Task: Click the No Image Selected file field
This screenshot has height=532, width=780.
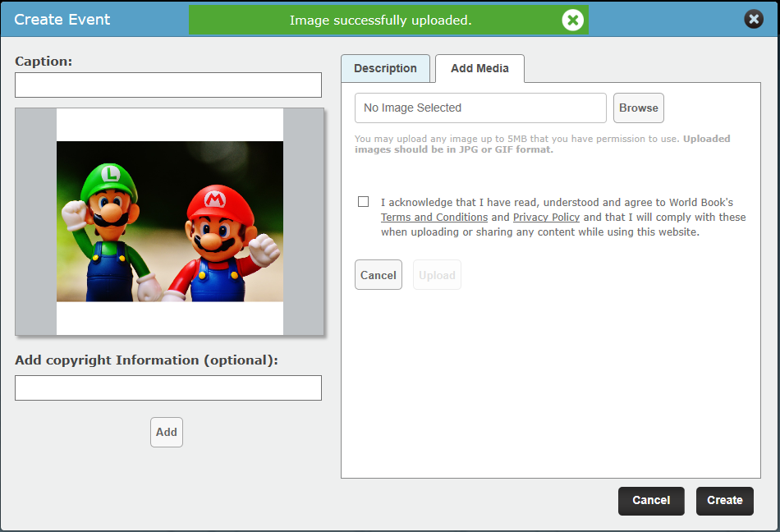Action: pyautogui.click(x=480, y=108)
